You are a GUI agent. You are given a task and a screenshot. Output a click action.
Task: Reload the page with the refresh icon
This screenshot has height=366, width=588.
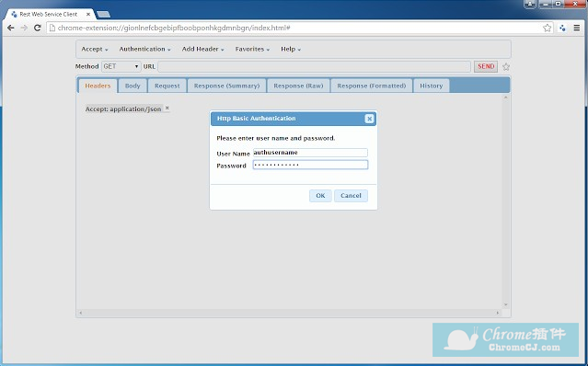pyautogui.click(x=37, y=28)
